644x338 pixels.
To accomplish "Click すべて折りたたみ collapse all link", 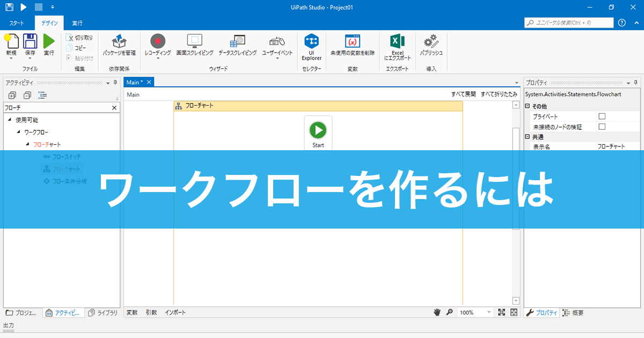I will click(499, 94).
